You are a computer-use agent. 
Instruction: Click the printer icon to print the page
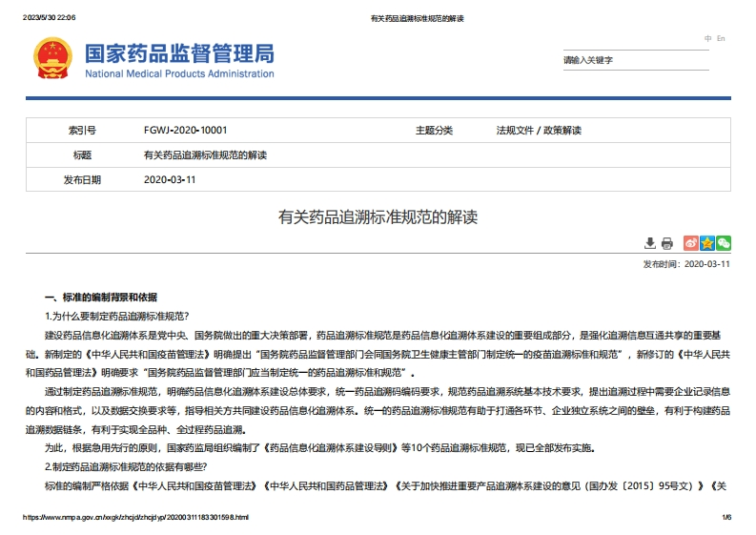667,243
